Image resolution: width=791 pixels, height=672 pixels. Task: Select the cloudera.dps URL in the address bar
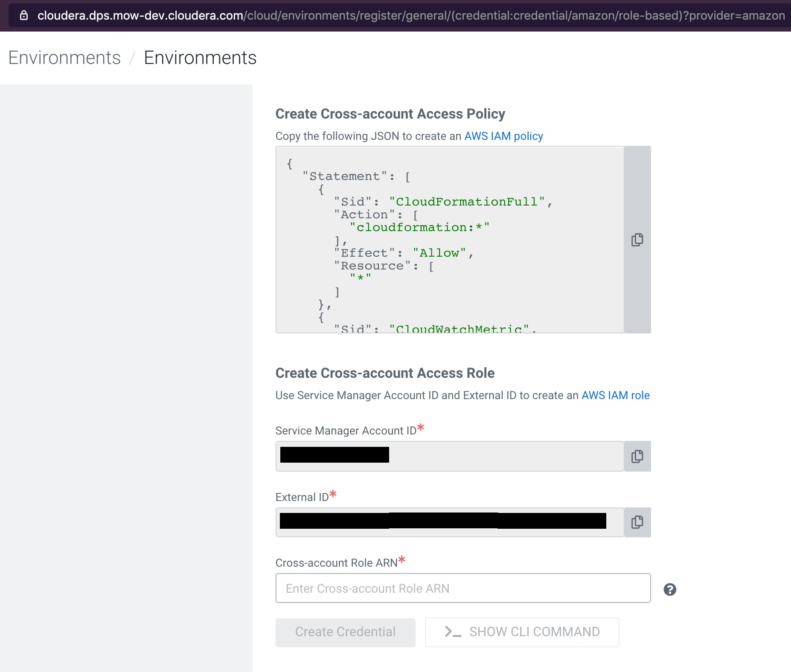pos(410,16)
